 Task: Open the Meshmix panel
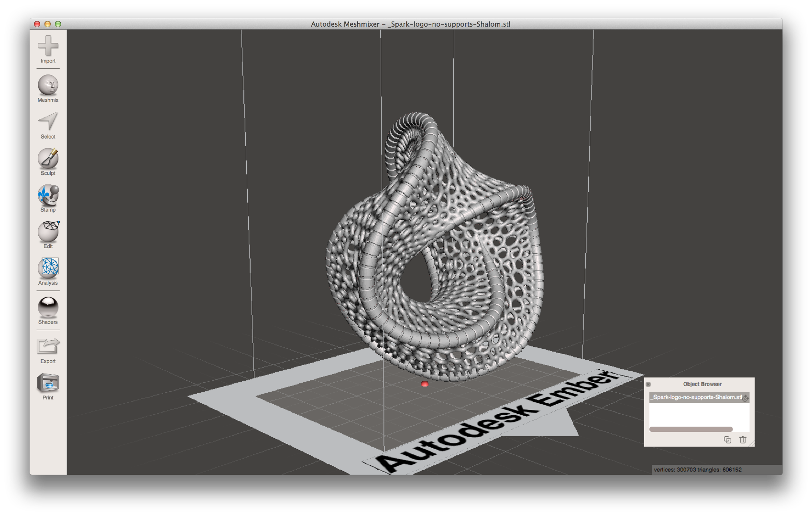[x=48, y=88]
